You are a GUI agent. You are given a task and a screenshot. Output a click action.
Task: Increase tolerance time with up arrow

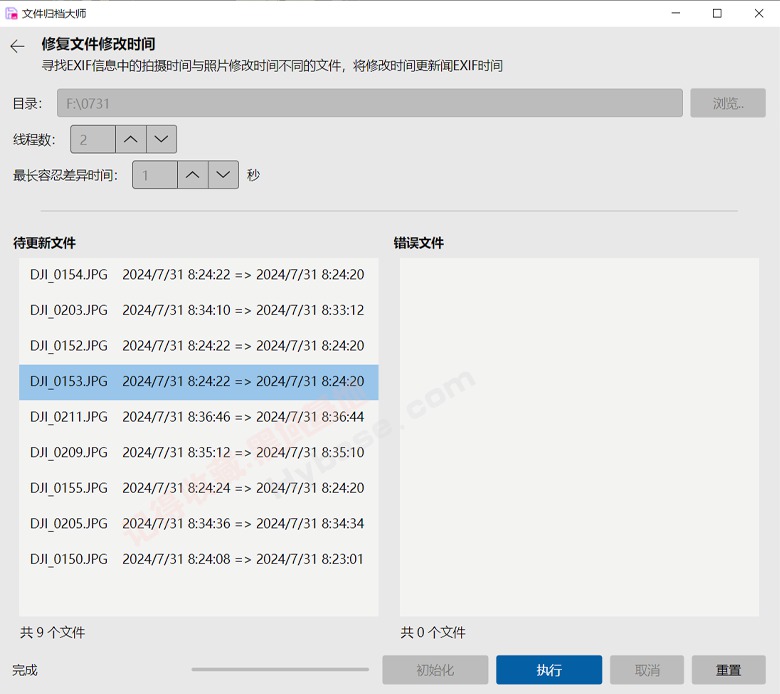pyautogui.click(x=193, y=175)
